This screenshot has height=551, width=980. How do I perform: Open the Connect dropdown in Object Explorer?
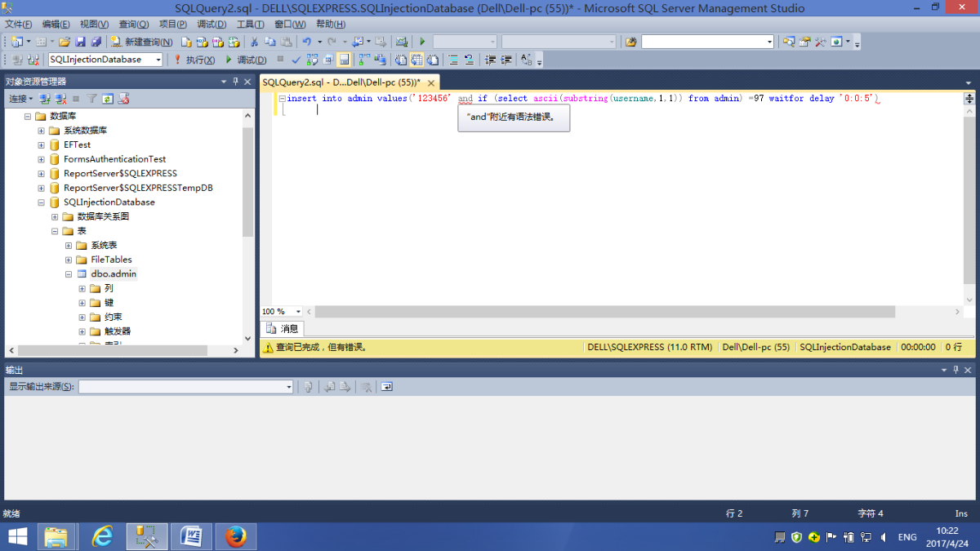click(x=20, y=99)
